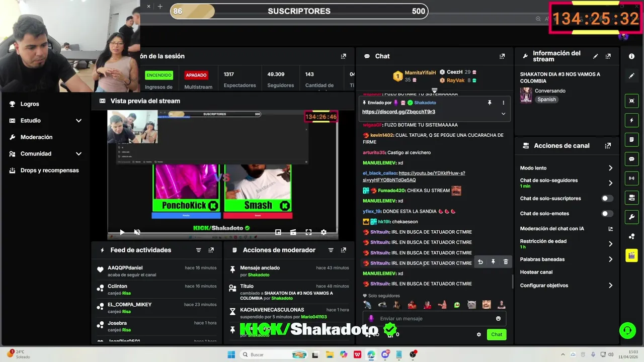
Task: Toggle the stream preview panel in the right toolbar
Action: coord(631,101)
